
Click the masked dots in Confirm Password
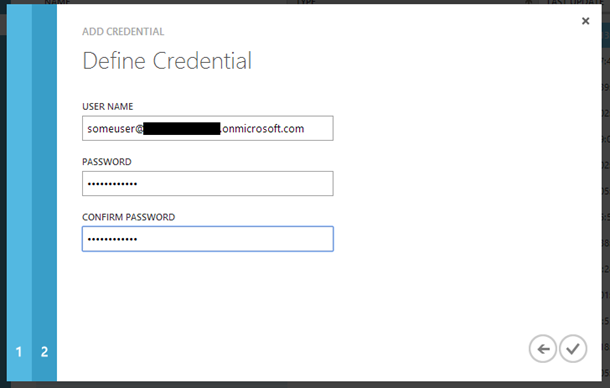112,239
